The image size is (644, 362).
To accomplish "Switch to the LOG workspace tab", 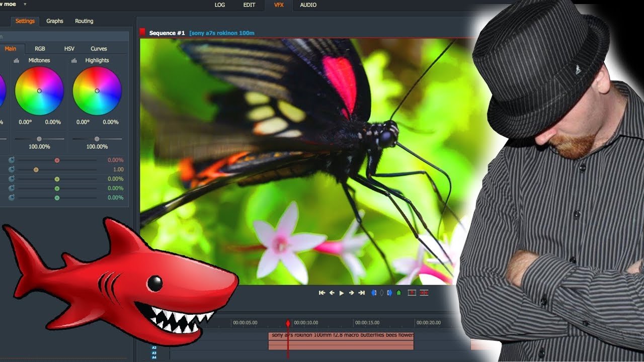I will (x=220, y=5).
